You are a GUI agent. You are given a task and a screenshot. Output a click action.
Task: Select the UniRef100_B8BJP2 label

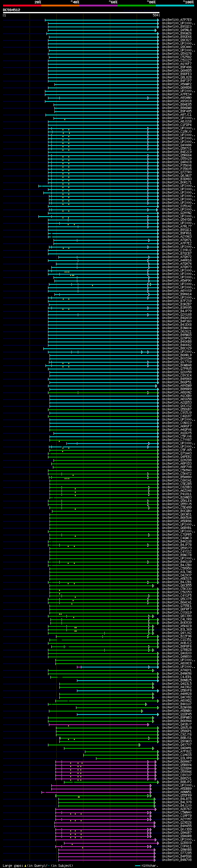click(177, 782)
